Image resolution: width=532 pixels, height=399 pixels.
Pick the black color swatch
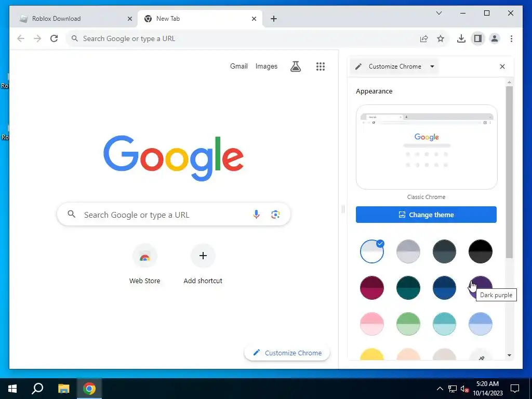[481, 251]
